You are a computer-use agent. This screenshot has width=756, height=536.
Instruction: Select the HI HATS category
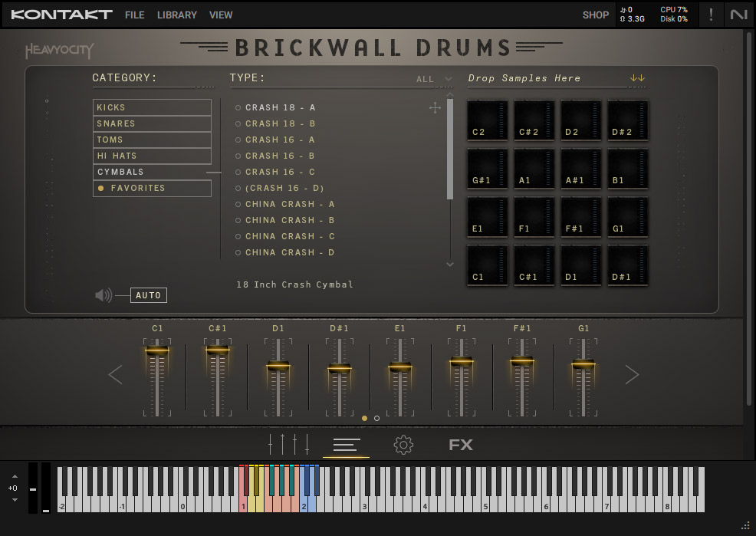click(152, 156)
